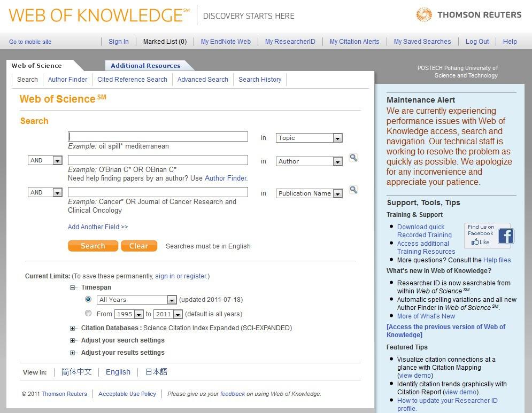Click Add Another Field link

98,227
